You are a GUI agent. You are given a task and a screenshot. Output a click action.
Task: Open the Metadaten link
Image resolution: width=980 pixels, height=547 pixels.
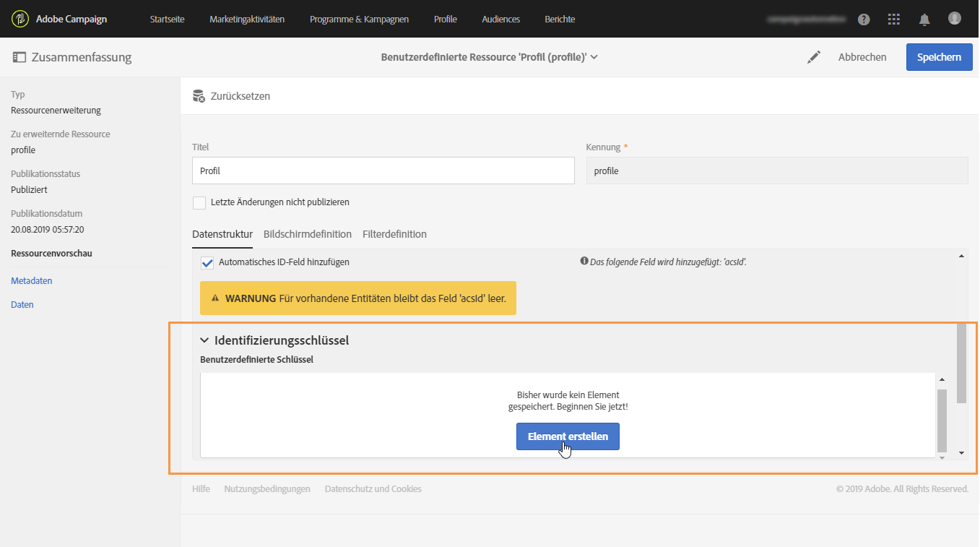[32, 280]
